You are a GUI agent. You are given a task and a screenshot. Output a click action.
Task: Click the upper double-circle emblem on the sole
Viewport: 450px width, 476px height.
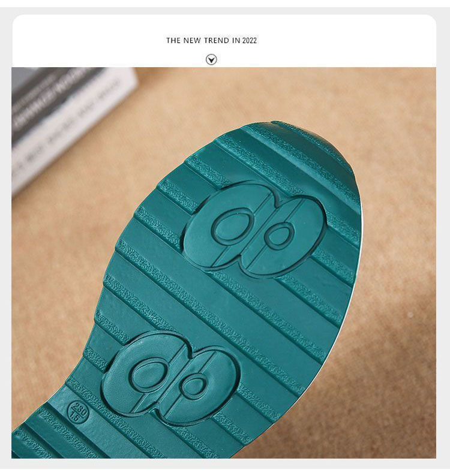click(x=254, y=229)
